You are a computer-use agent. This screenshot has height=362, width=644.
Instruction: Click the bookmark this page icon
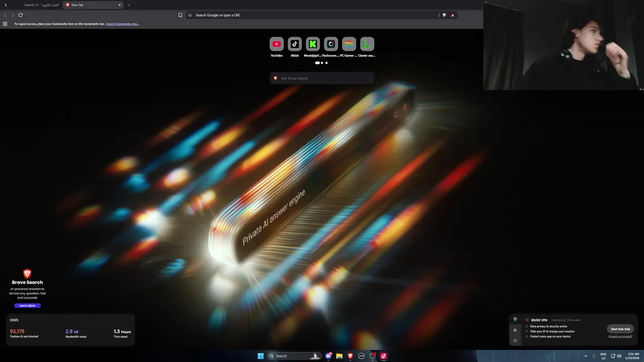click(180, 15)
